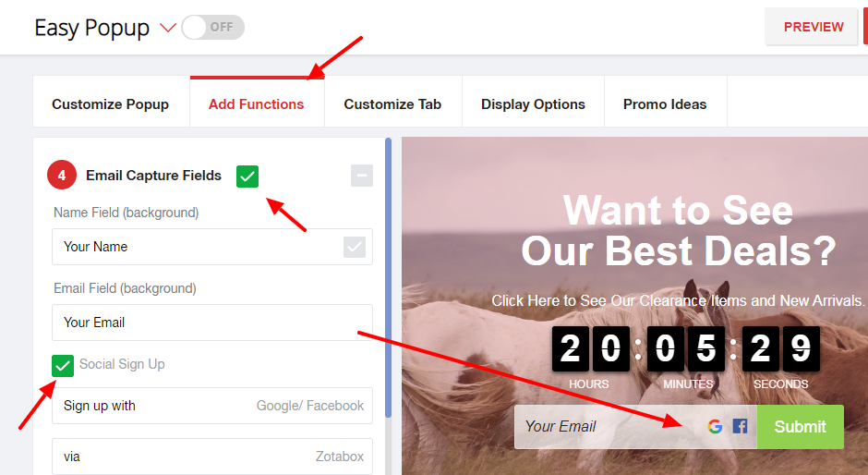Image resolution: width=868 pixels, height=475 pixels.
Task: Enable the Name Field gray checkbox
Action: (x=355, y=247)
